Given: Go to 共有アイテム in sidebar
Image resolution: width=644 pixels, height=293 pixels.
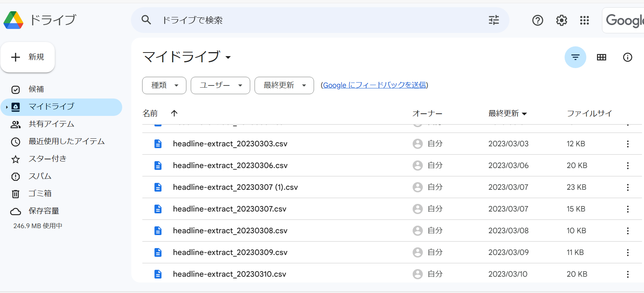Looking at the screenshot, I should click(51, 124).
